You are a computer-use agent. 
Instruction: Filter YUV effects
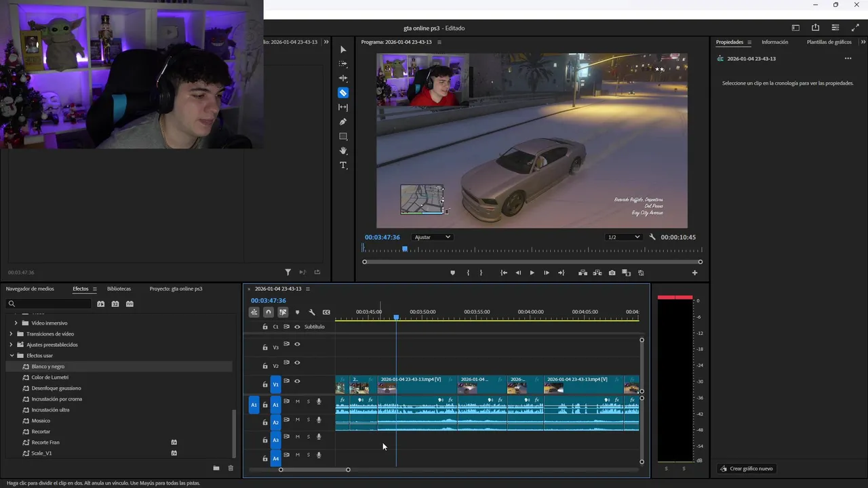click(130, 304)
